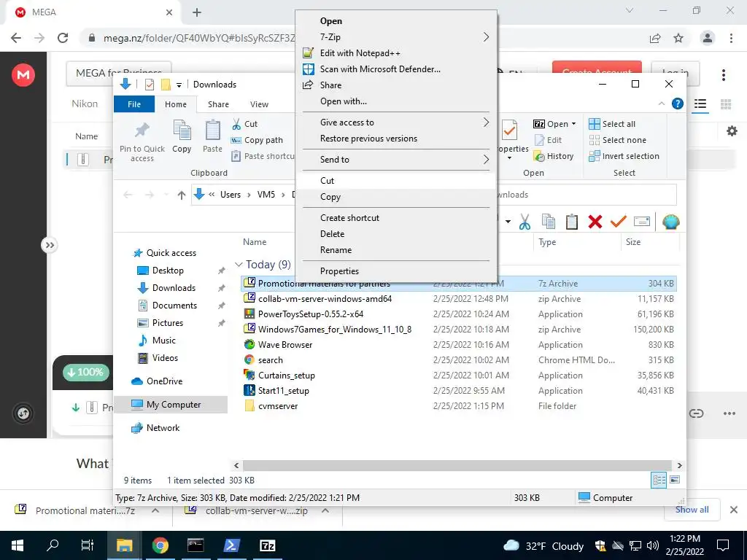Choose Cut in the context menu
Image resolution: width=747 pixels, height=560 pixels.
tap(395, 181)
